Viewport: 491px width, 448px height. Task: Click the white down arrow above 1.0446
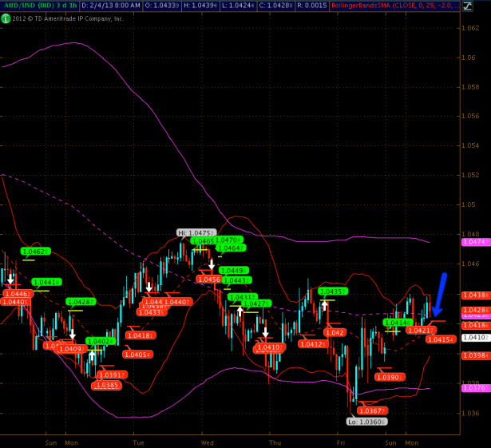coord(11,280)
